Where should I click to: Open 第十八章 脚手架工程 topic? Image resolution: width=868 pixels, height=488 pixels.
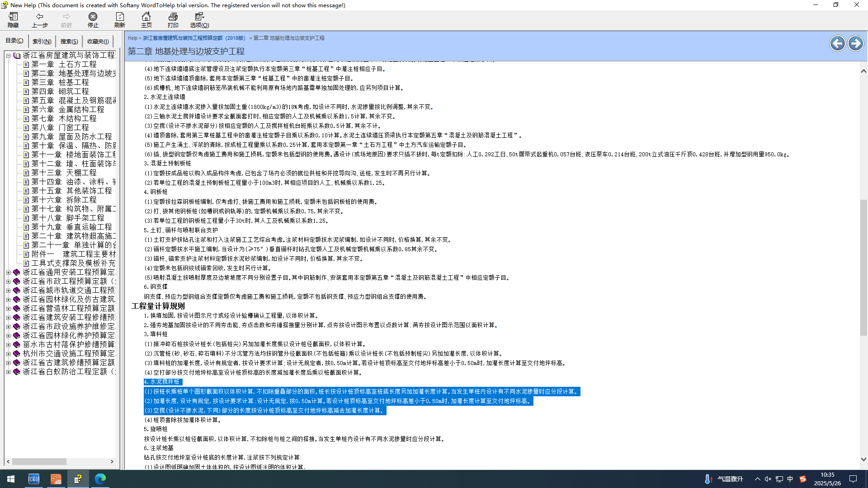point(68,218)
